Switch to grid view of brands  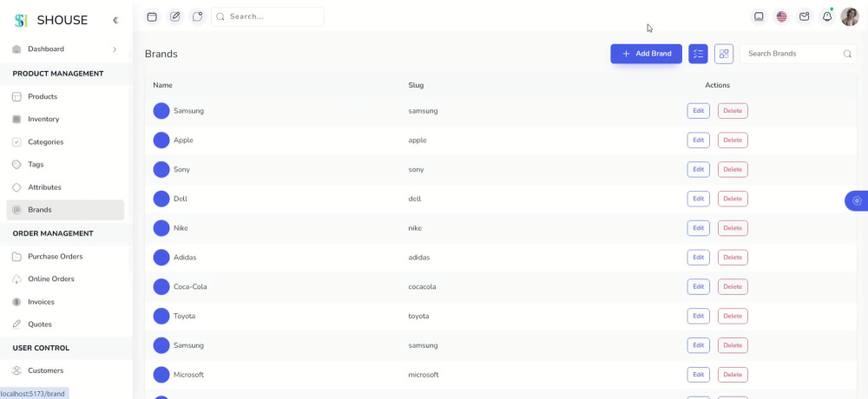click(x=724, y=54)
